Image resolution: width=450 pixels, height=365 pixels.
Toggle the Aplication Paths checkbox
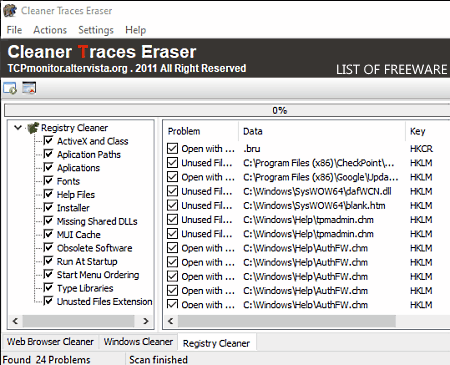coord(48,154)
